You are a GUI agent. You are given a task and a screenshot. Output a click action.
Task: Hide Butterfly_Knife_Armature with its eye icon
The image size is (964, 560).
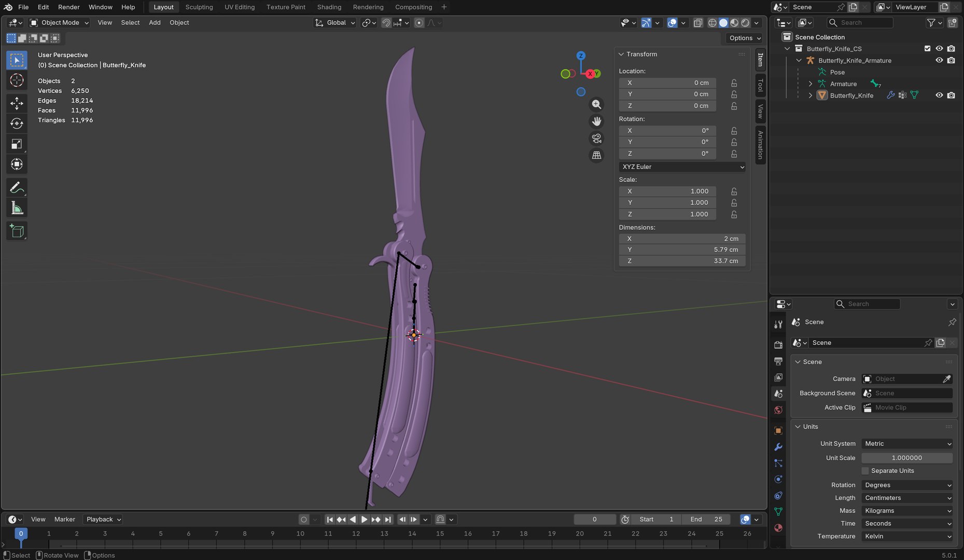tap(939, 60)
